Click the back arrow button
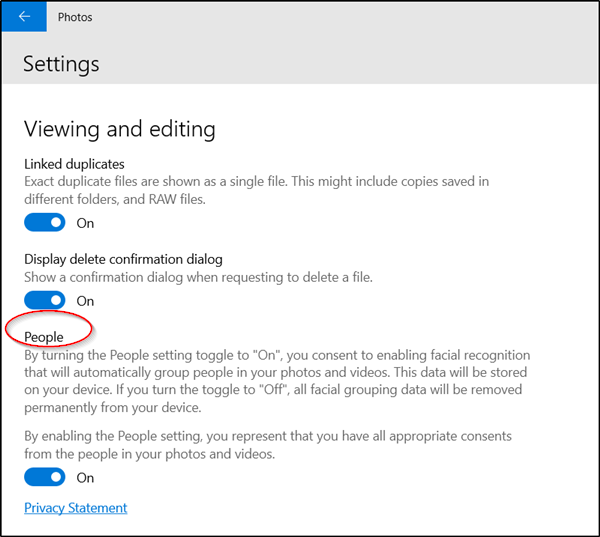The image size is (600, 537). [x=24, y=17]
